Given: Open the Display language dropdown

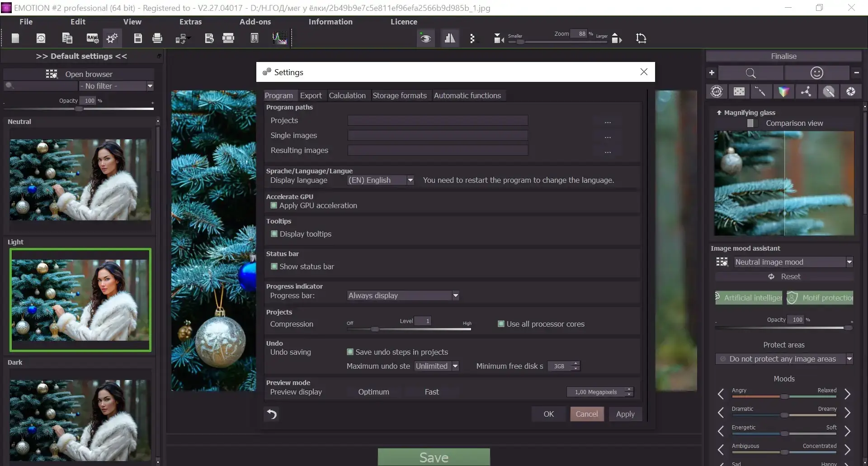Looking at the screenshot, I should coord(380,180).
